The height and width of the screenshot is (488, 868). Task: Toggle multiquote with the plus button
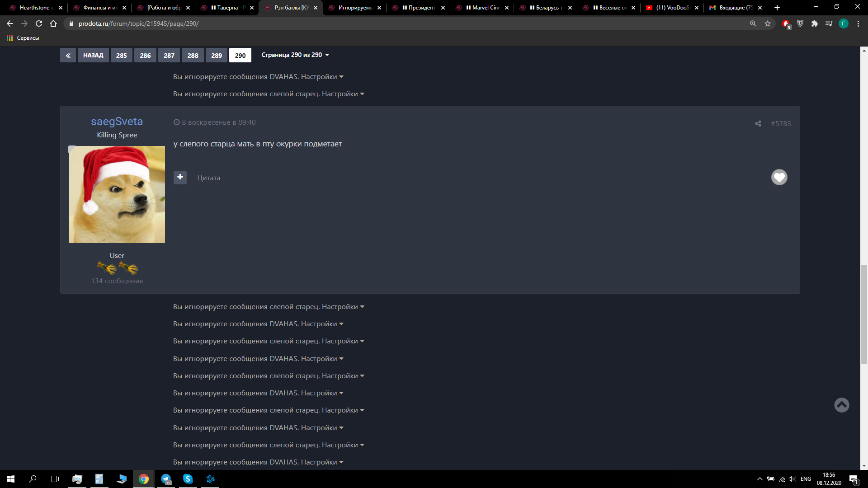point(180,178)
